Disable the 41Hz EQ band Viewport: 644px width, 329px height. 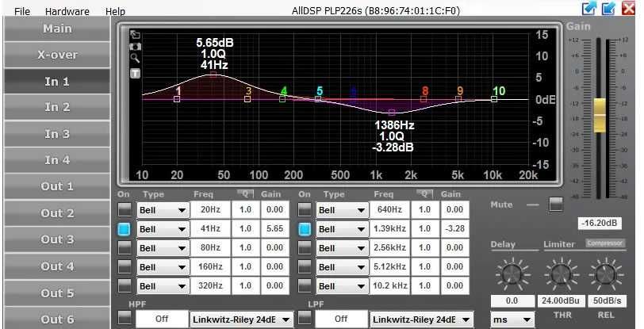coord(124,229)
